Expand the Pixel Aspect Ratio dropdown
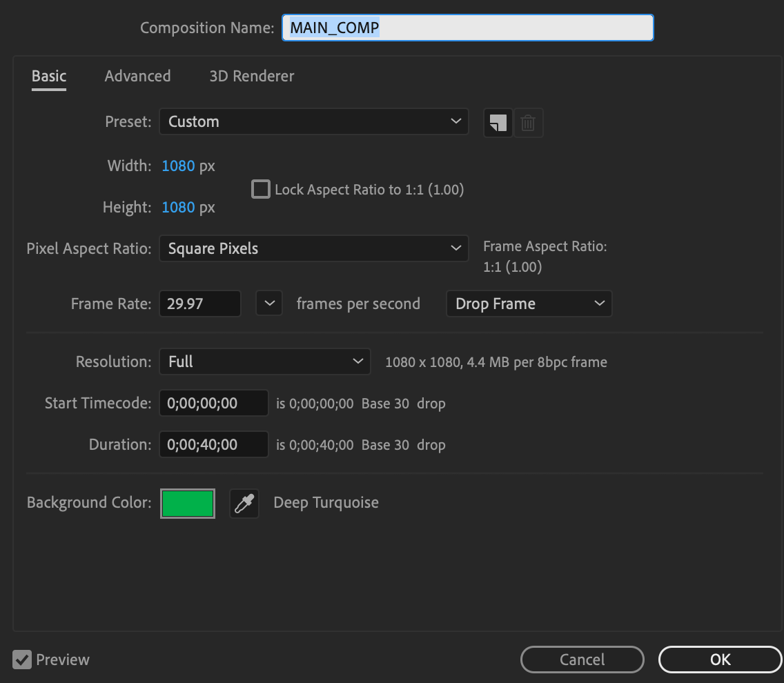Screen dimensions: 784x683 click(x=313, y=248)
